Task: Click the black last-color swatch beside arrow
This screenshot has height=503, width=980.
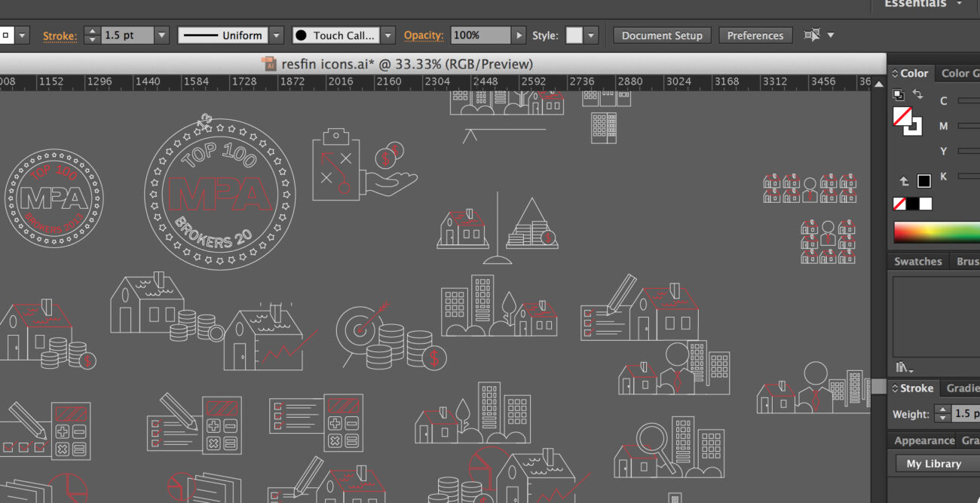Action: [924, 181]
